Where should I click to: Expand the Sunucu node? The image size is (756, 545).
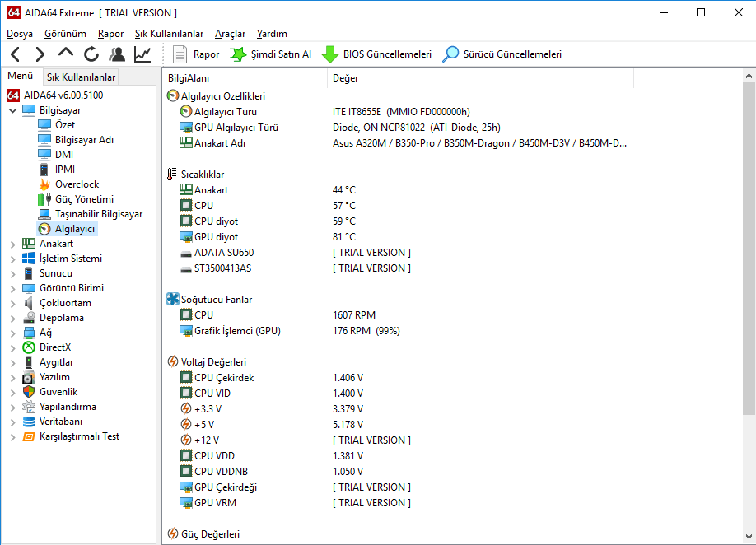coord(12,273)
